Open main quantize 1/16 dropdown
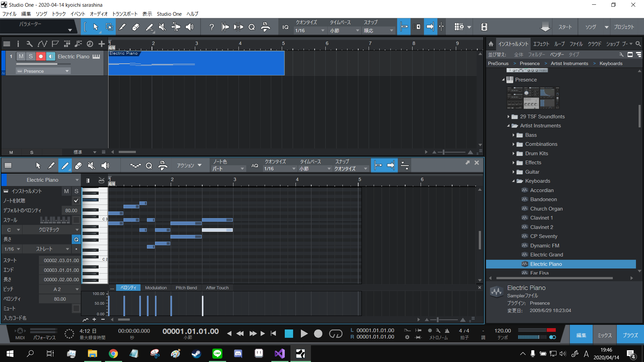The height and width of the screenshot is (362, 644). click(310, 31)
